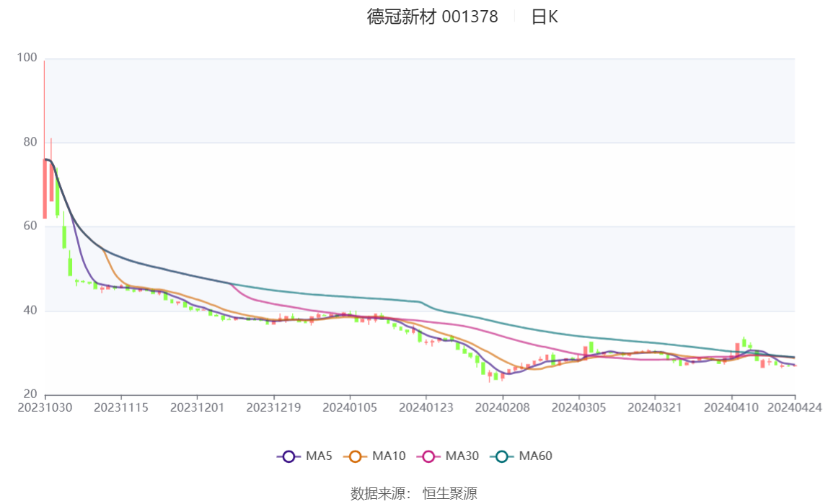Screen dimensions: 828x504
Task: Click the y-axis value 100
Action: point(27,58)
